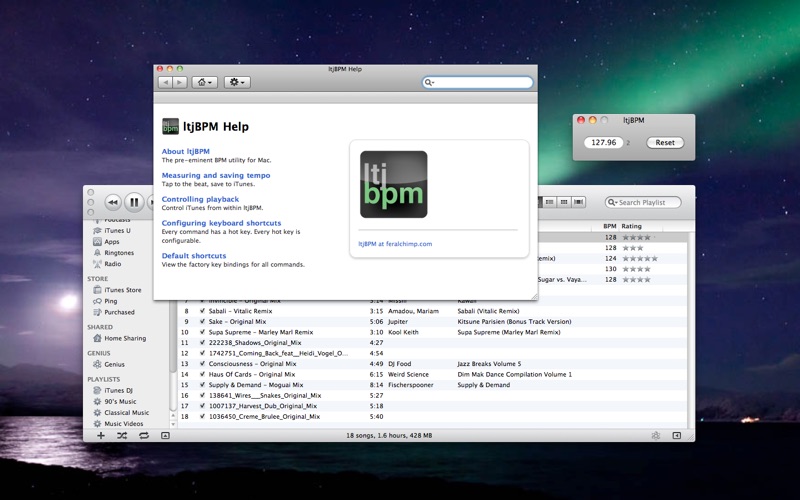Click the Reset button in ItjBPM window
800x500 pixels.
coord(665,143)
